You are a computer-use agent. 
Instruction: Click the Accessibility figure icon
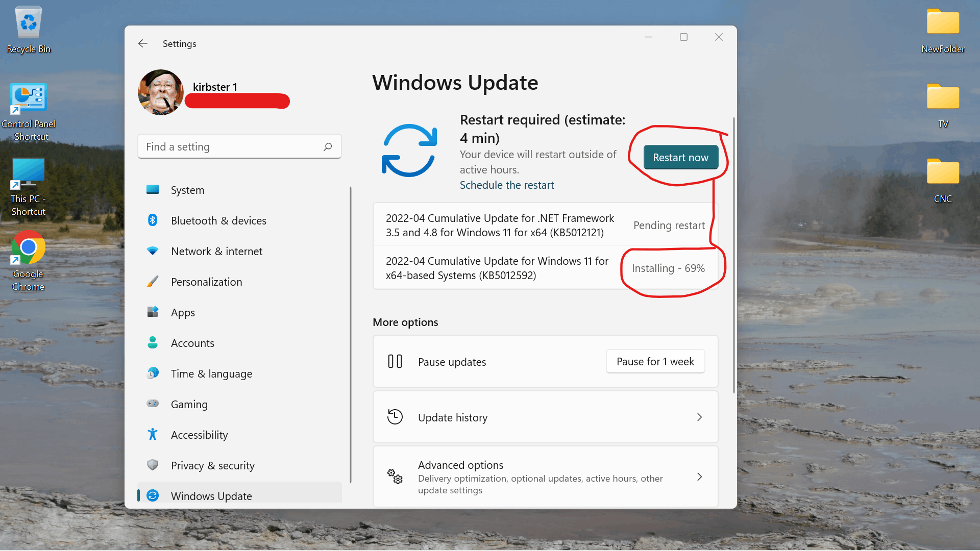pos(153,435)
